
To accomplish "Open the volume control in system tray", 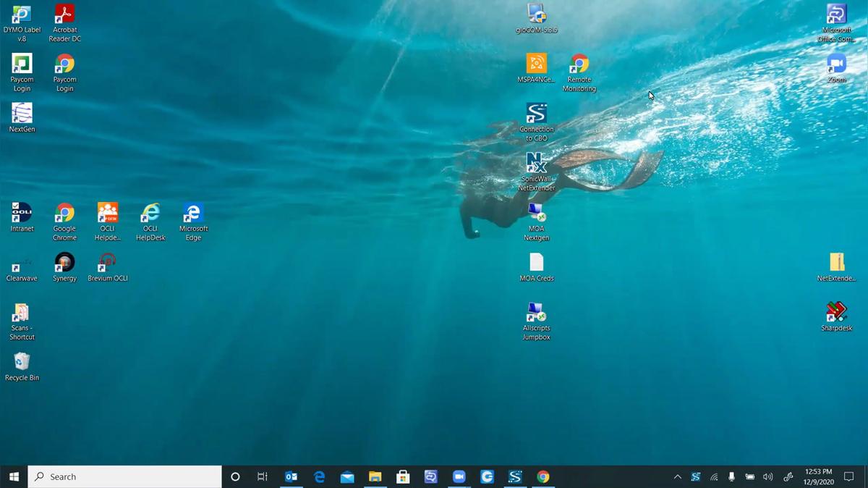I will click(x=767, y=477).
